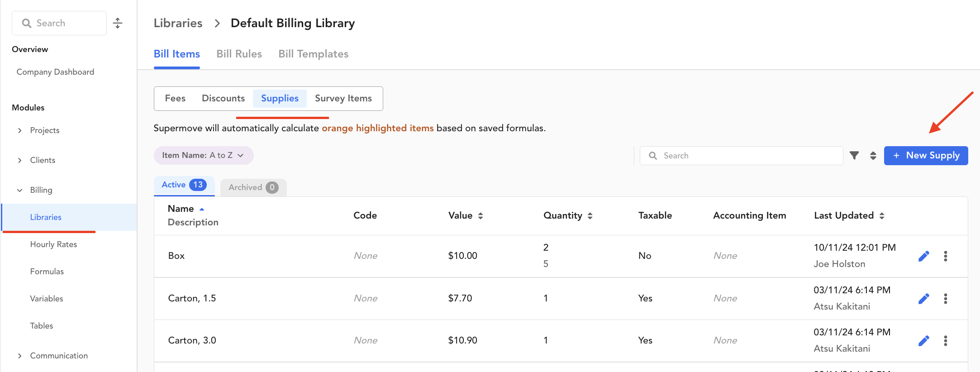Go to Libraries breadcrumb link

(178, 23)
